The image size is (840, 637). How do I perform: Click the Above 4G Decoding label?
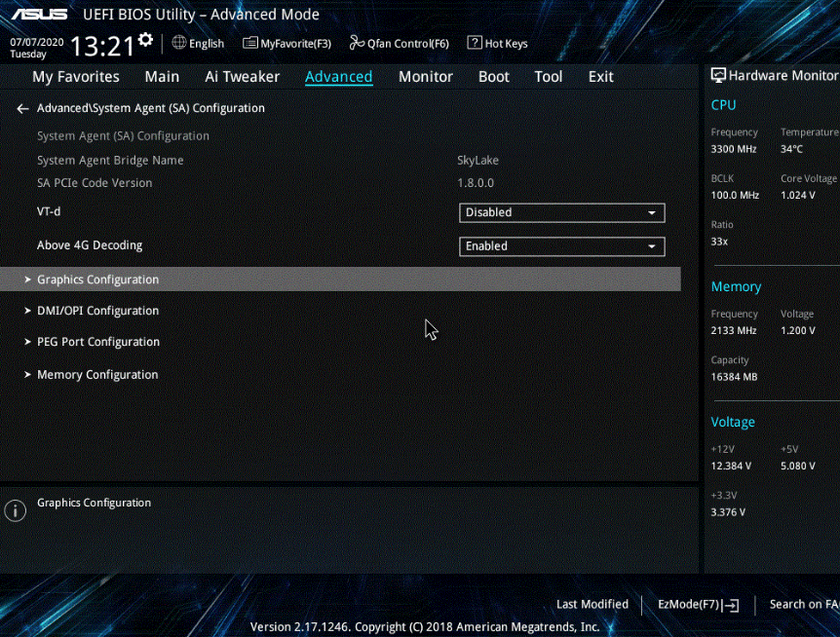(90, 245)
